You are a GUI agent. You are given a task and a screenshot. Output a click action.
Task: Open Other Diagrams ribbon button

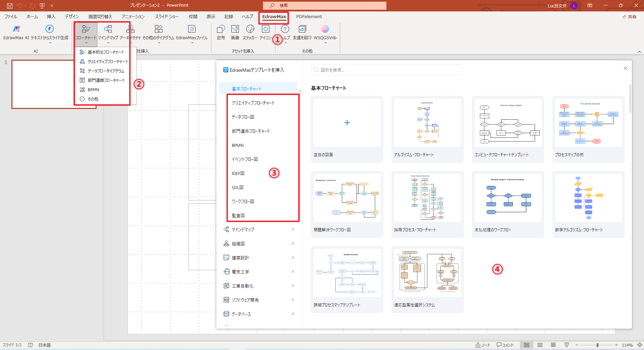pos(159,34)
